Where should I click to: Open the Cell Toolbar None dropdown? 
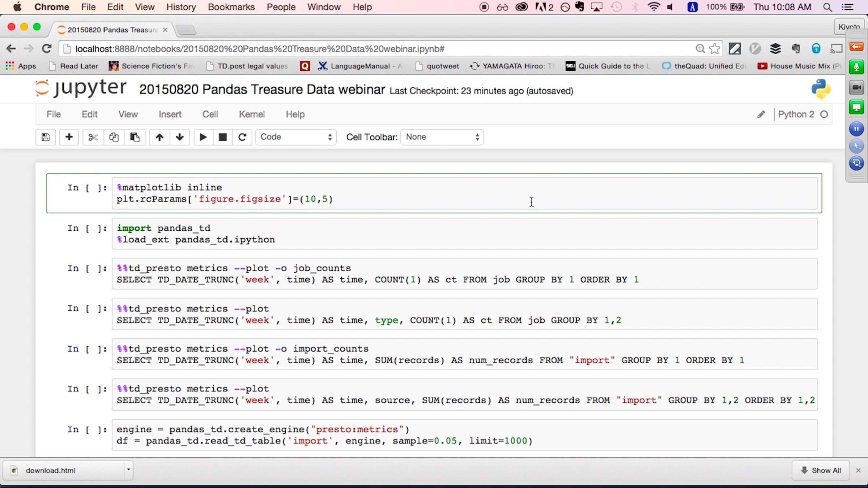coord(442,137)
